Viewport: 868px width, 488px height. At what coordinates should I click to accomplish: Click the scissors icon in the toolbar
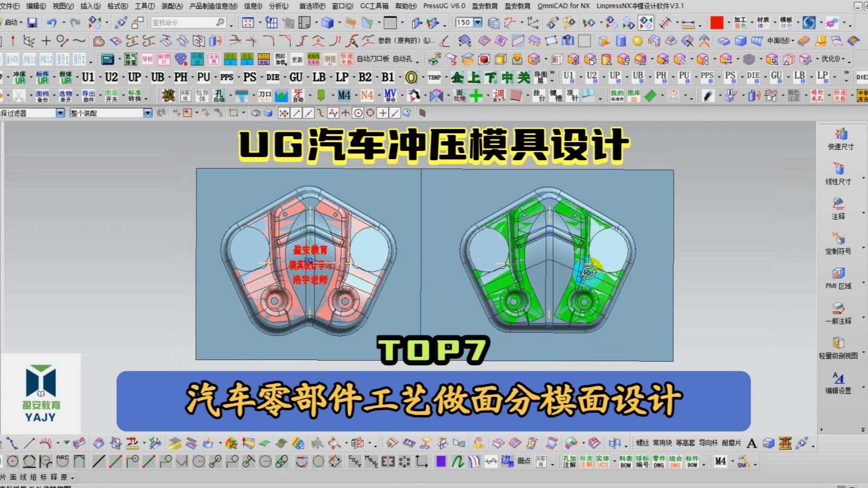click(x=19, y=96)
